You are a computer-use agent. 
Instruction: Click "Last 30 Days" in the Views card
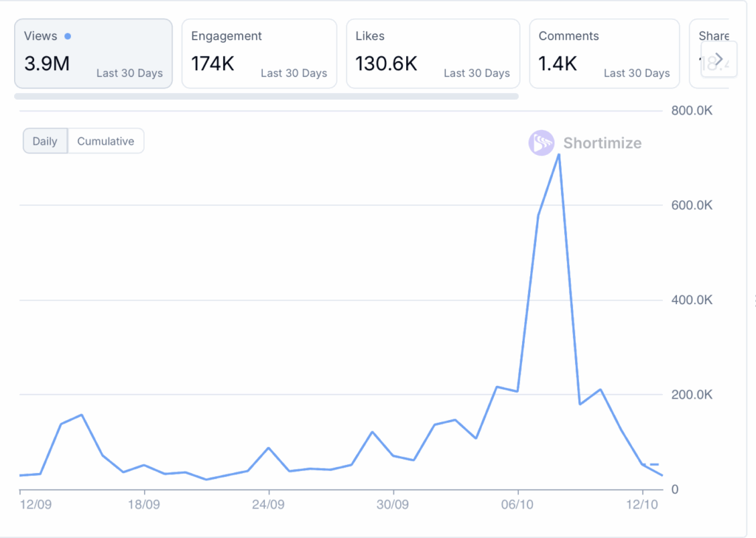129,73
